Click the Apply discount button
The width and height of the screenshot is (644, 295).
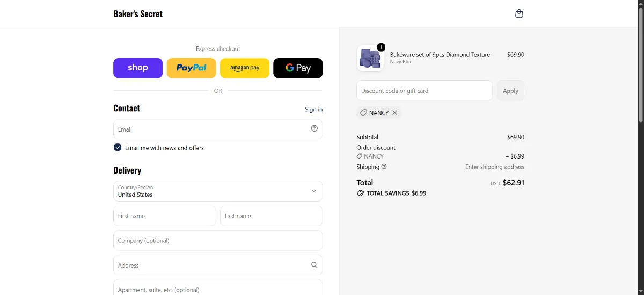point(510,91)
